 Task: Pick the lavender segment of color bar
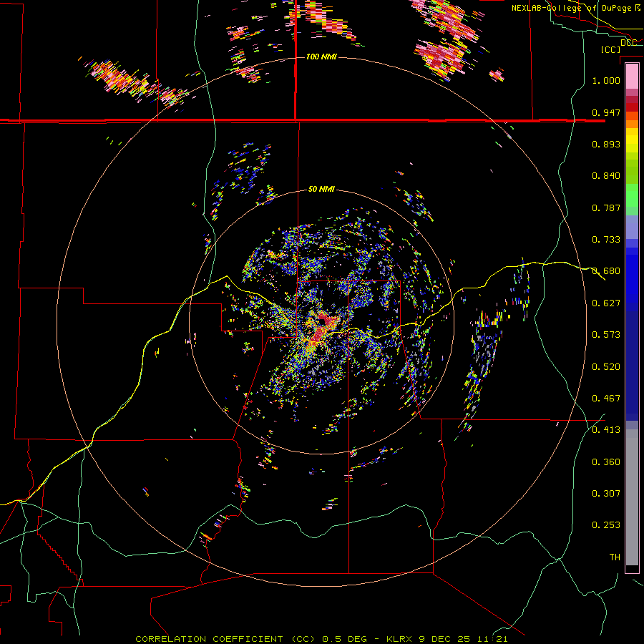pos(632,227)
